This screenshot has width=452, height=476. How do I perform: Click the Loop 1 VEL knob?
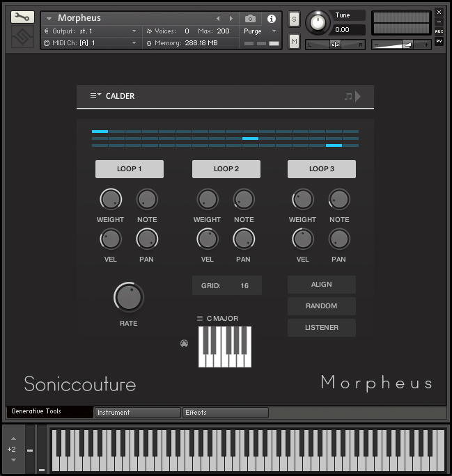pos(111,239)
